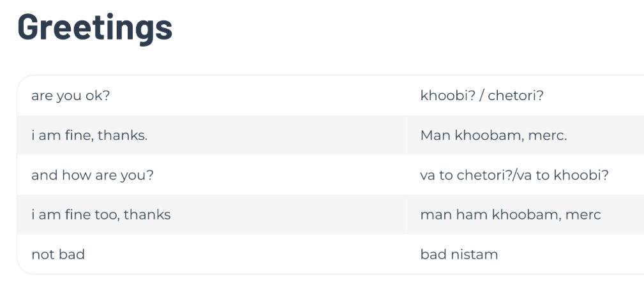Click the word "chetori?" in the first row
The width and height of the screenshot is (644, 298).
(x=516, y=96)
